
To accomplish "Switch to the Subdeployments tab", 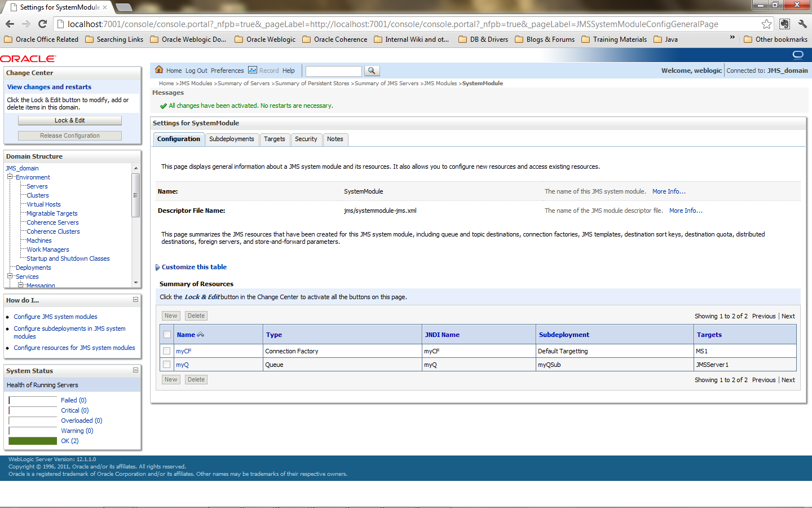I will coord(232,139).
